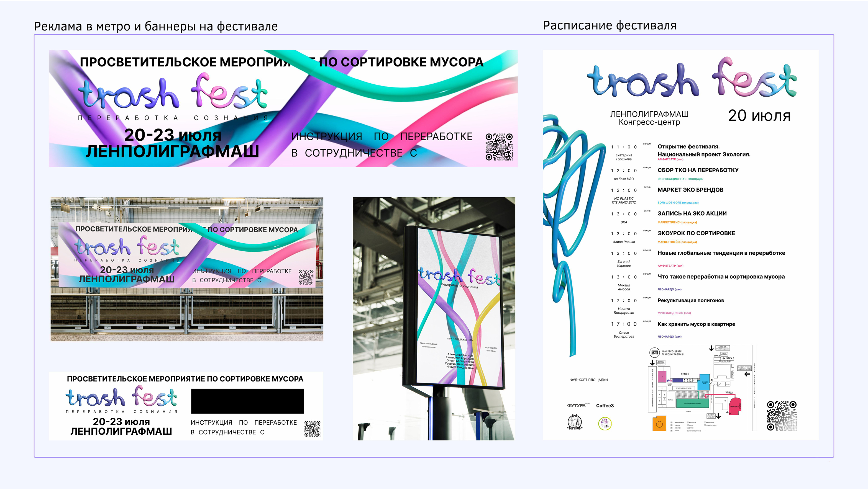This screenshot has width=868, height=490.
Task: Open the metro station banner mockup photo
Action: 187,269
